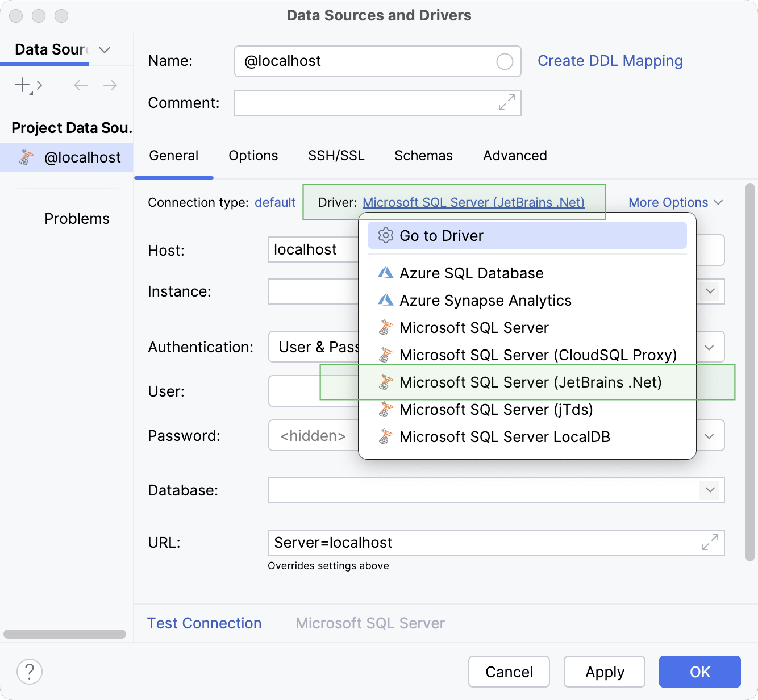Open the Database combo box dropdown arrow

[710, 490]
